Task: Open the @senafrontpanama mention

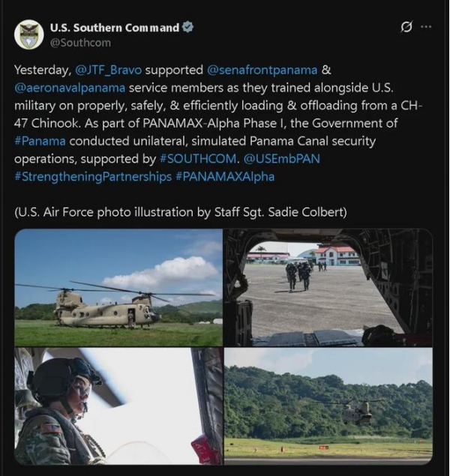Action: pos(262,70)
